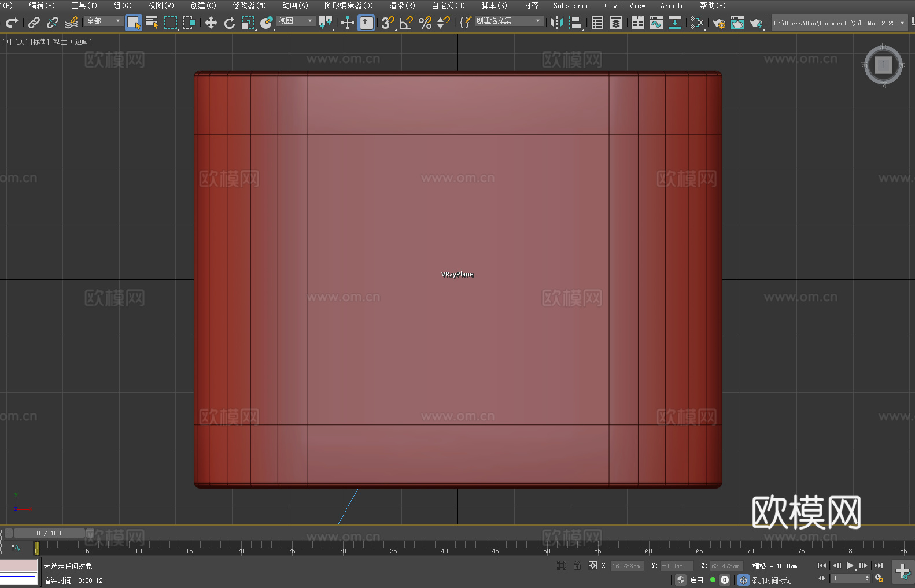Open reference coordinate 视图 dropdown
This screenshot has height=588, width=915.
tap(296, 21)
